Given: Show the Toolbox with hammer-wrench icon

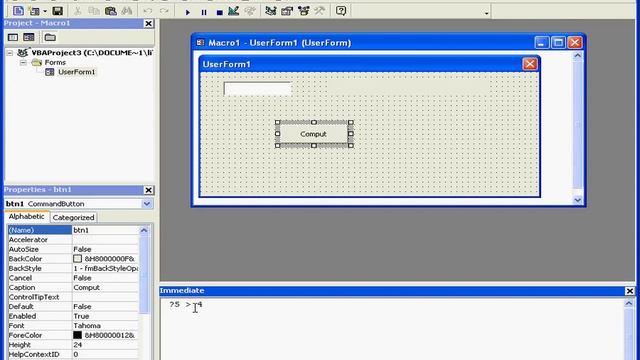Looking at the screenshot, I should pos(319,11).
